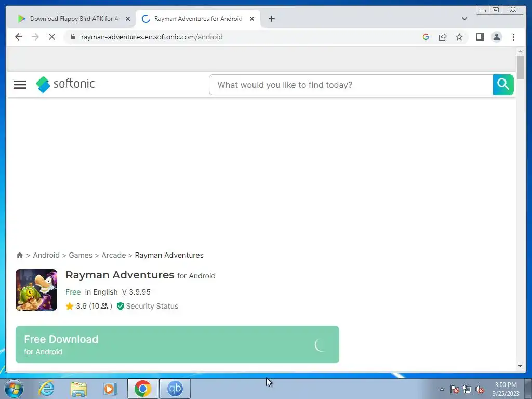
Task: Click the Rayman Adventures app thumbnail
Action: coord(36,290)
